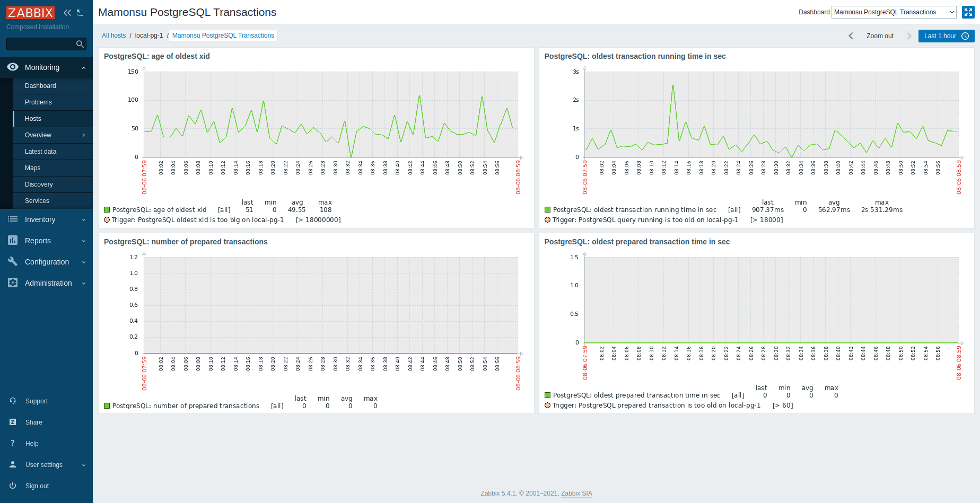Click the Configuration wrench icon
This screenshot has width=980, height=503.
point(13,261)
